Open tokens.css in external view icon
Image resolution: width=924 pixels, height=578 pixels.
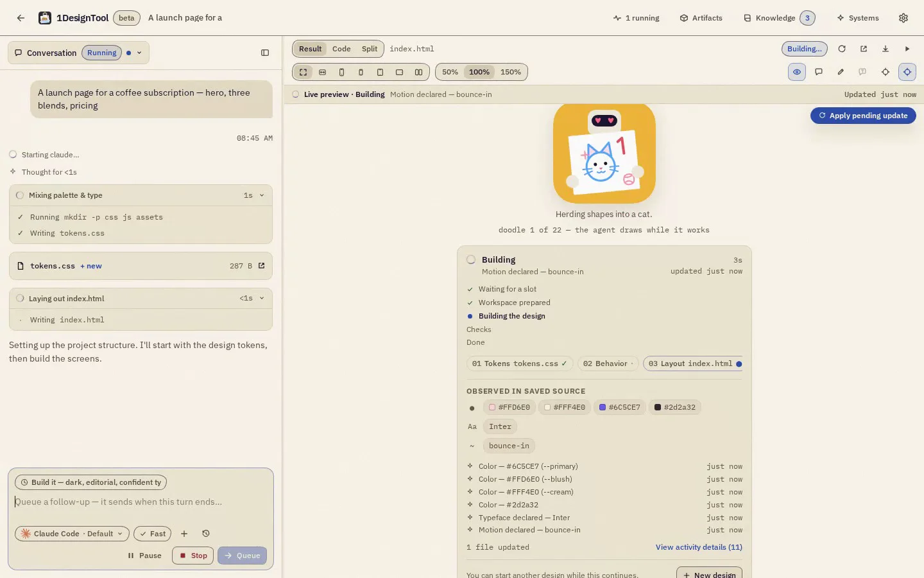tap(261, 266)
